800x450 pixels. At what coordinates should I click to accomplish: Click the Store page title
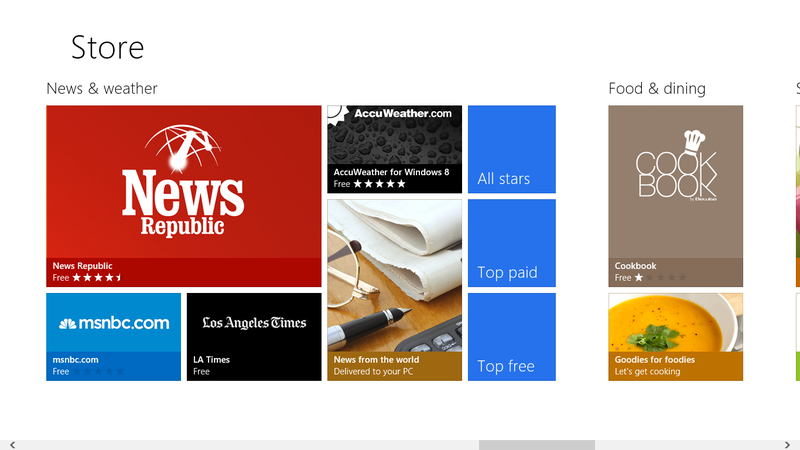[x=108, y=47]
